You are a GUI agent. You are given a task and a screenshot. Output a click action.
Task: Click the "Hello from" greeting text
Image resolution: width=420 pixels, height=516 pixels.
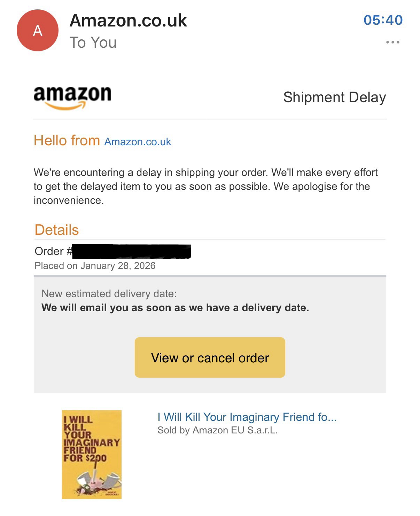[67, 141]
